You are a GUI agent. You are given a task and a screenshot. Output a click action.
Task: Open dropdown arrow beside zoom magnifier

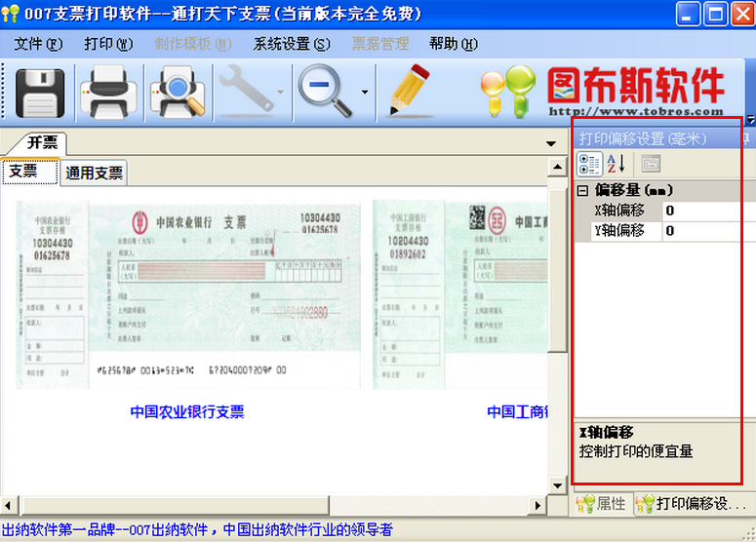coord(365,92)
